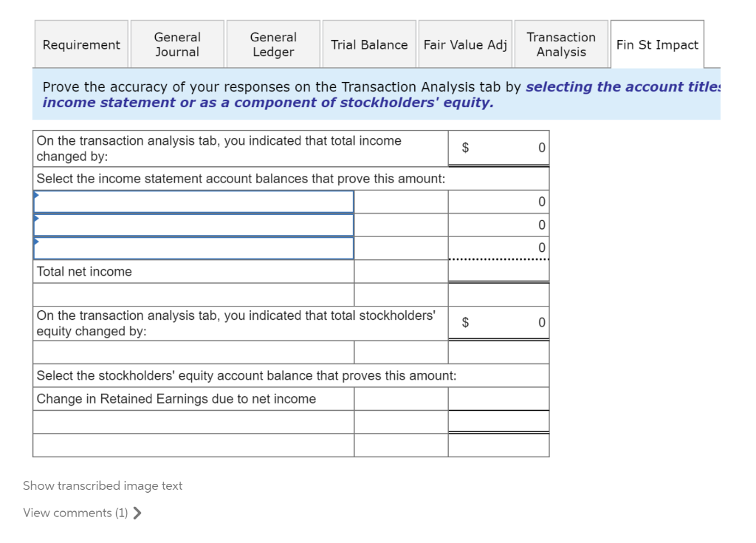Open third income statement account dropdown
Screen dimensions: 756x543
(193, 248)
